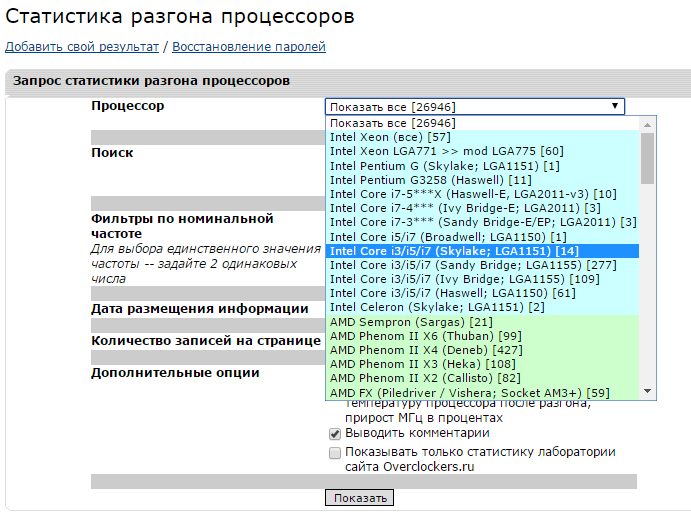Screen dimensions: 691x529
Task: Pick 'Intel Celeron (Skylake; LGA1151) [2]'
Action: pyautogui.click(x=482, y=307)
